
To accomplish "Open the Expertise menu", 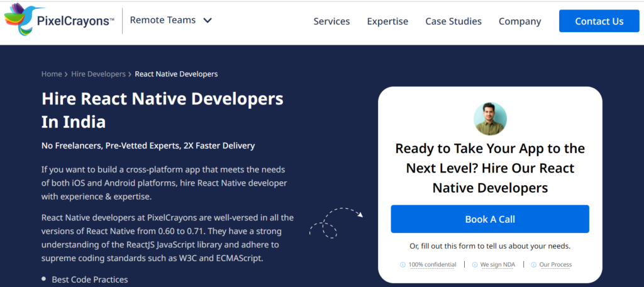I will point(387,21).
